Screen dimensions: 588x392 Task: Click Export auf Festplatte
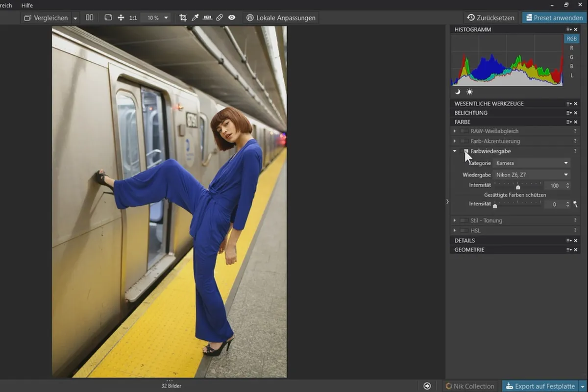[x=540, y=386]
